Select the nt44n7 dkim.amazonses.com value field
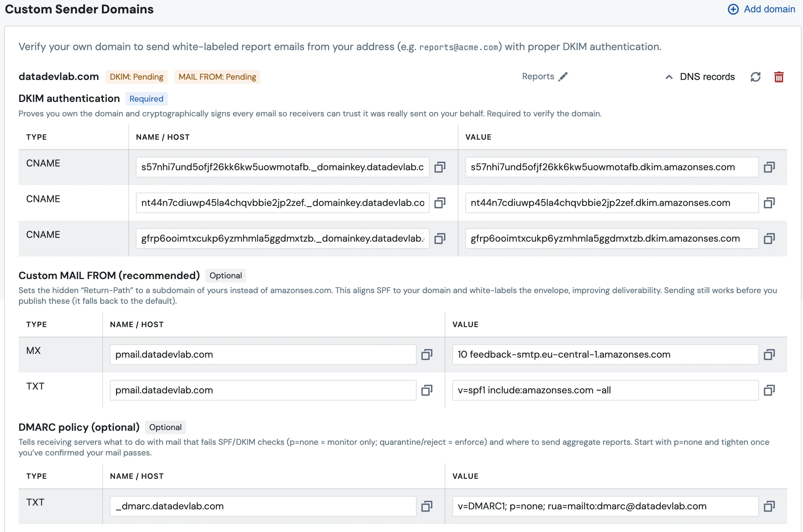Image resolution: width=803 pixels, height=532 pixels. [612, 203]
